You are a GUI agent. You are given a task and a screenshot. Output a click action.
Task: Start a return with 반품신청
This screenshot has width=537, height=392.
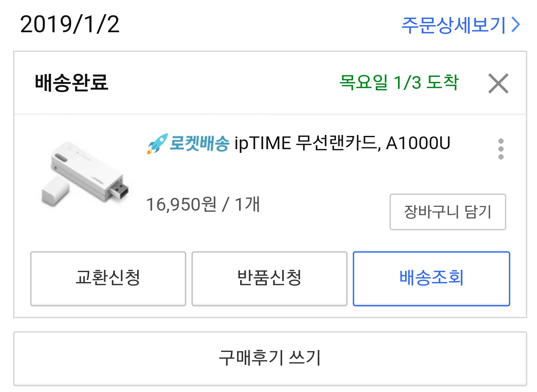pos(269,278)
